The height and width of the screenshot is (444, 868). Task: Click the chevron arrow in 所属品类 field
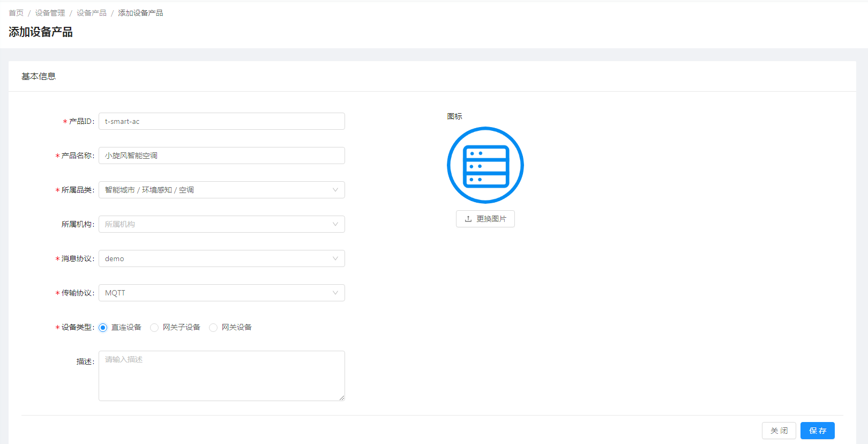click(335, 190)
